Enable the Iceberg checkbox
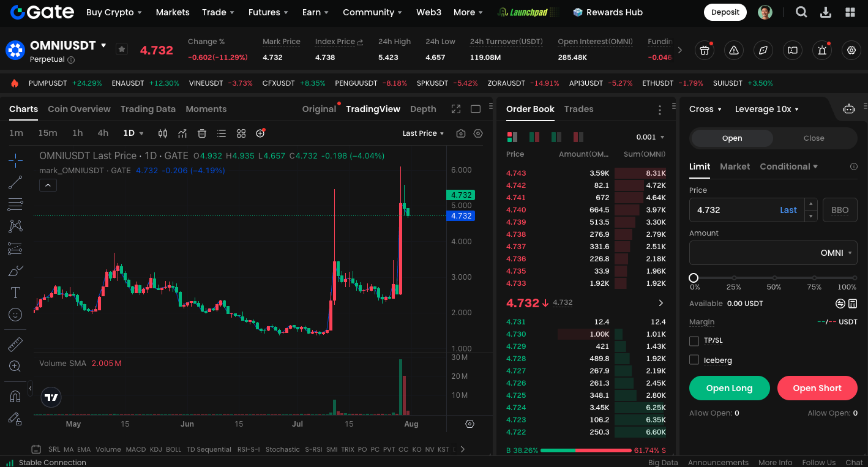Screen dimensions: 868x467 [694, 360]
